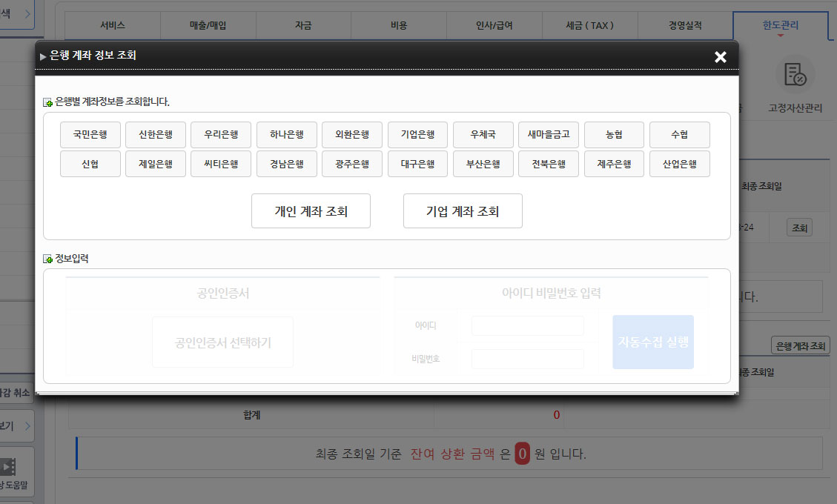Click 고정자산관리 icon in background page
This screenshot has width=837, height=504.
[795, 76]
